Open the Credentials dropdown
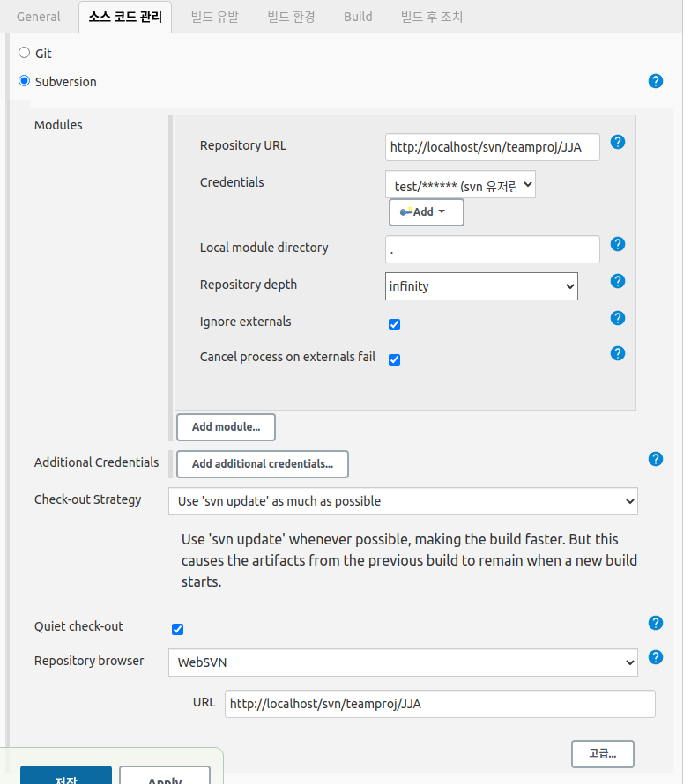Screen dimensions: 691x784 (x=460, y=184)
